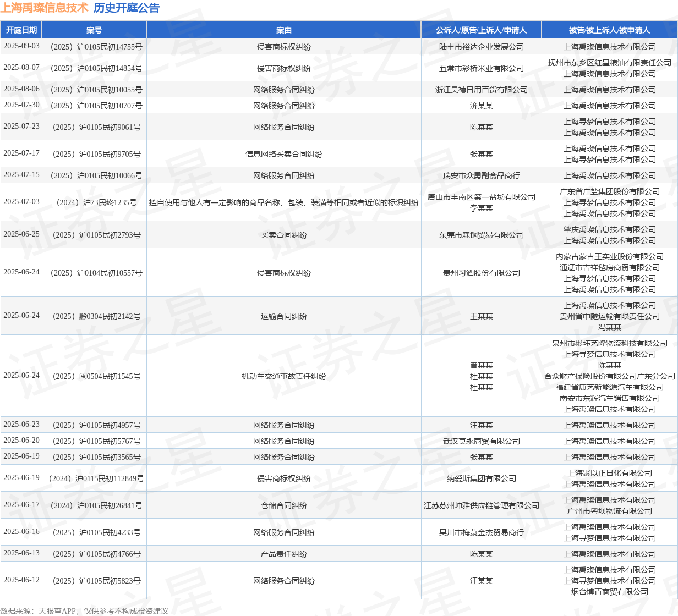Click case number (2025)闽0504民初1545号
The width and height of the screenshot is (678, 616).
pos(94,376)
